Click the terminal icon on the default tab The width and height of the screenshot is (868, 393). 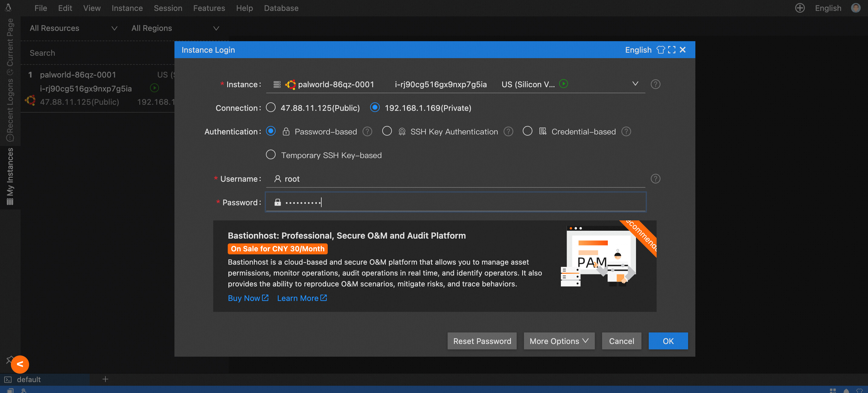(8, 380)
